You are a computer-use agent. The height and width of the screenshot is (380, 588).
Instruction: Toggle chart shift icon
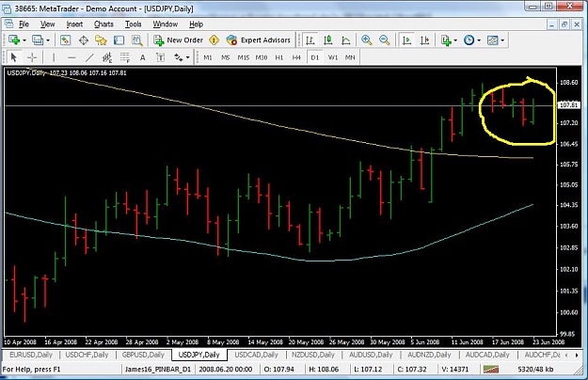tap(424, 40)
